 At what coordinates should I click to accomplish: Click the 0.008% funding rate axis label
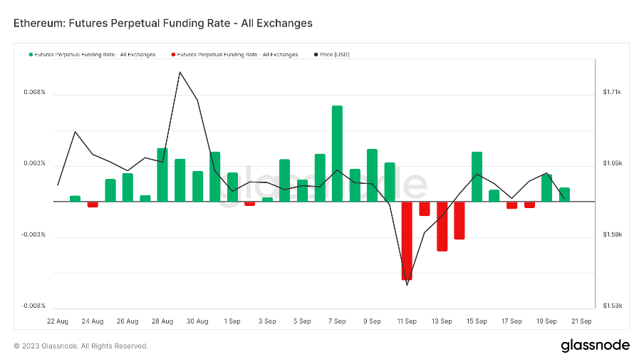point(33,92)
